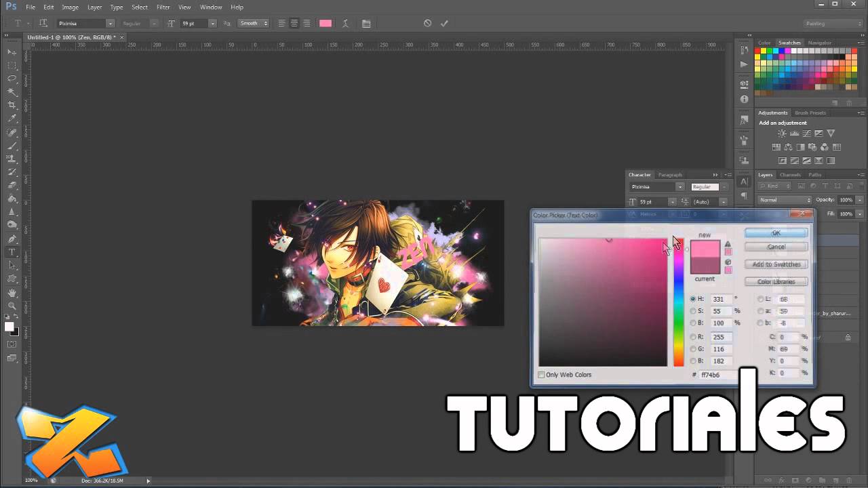Switch to the Channels tab

tap(790, 175)
